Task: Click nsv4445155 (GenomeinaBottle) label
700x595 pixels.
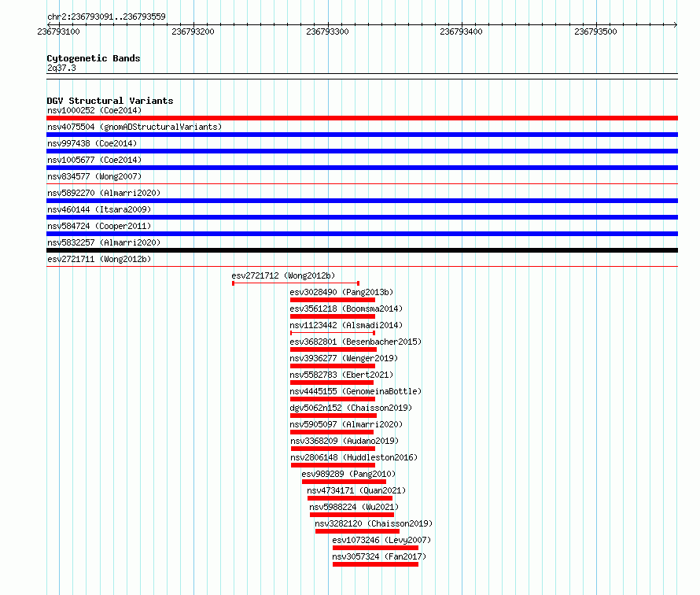Action: (356, 391)
